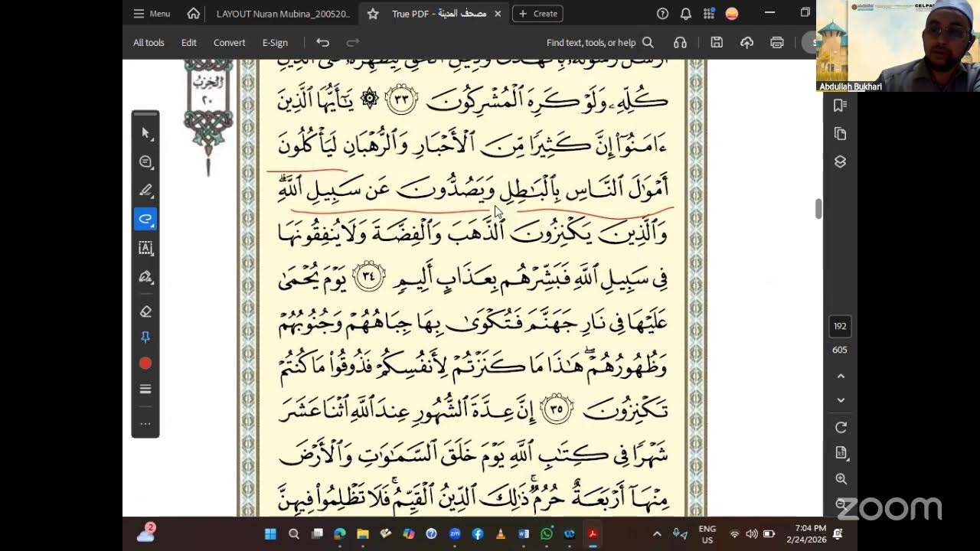The height and width of the screenshot is (551, 980).
Task: Open the ENG US language switcher
Action: click(x=707, y=533)
